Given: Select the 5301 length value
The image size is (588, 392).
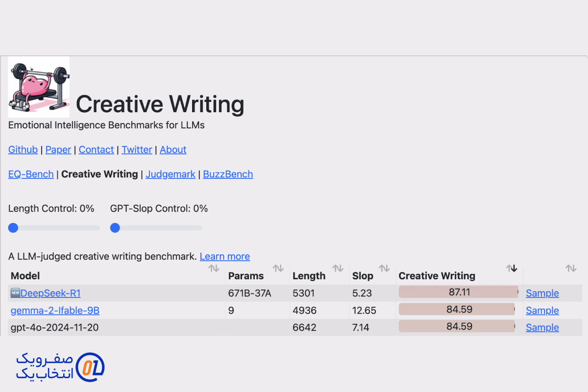Looking at the screenshot, I should [x=304, y=293].
